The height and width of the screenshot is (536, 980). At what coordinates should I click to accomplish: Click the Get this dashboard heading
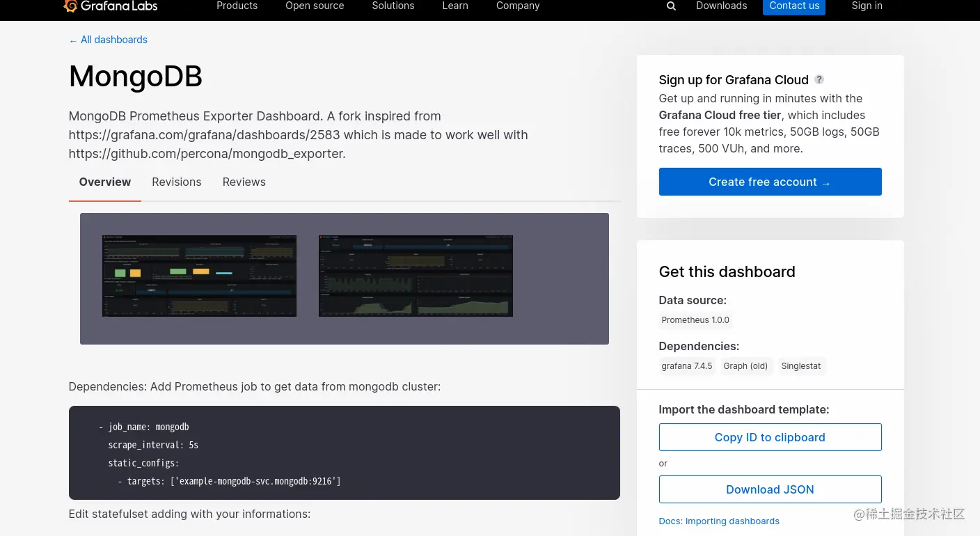[x=727, y=272]
